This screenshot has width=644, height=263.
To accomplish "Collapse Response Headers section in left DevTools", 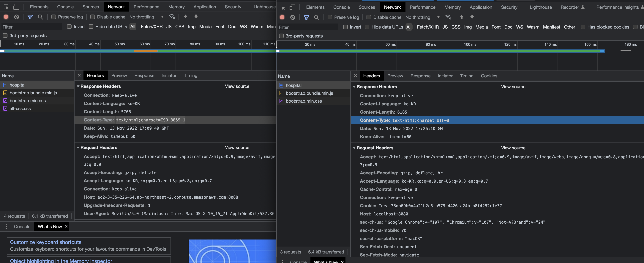I will pyautogui.click(x=78, y=86).
